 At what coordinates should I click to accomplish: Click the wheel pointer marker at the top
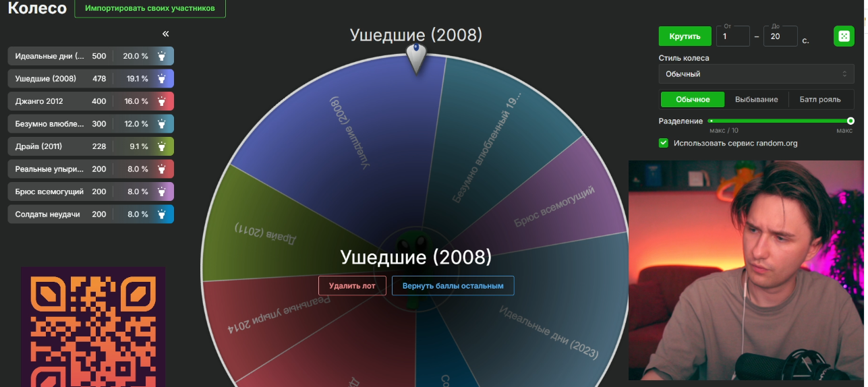pyautogui.click(x=416, y=57)
